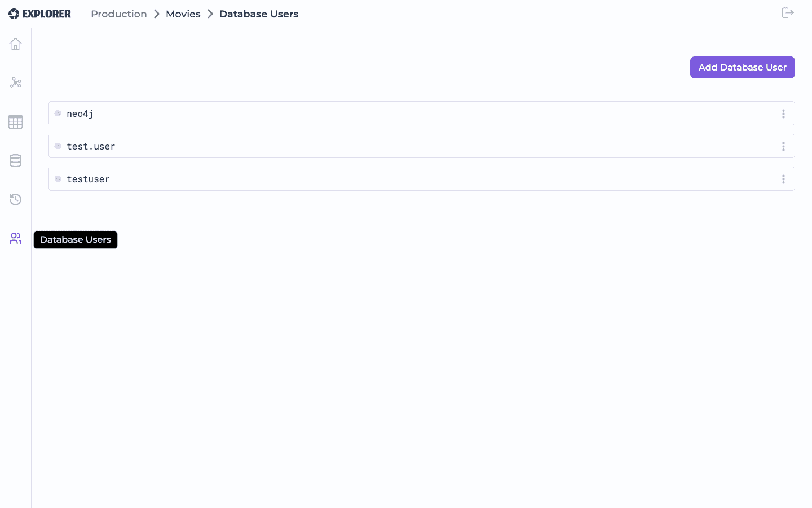Click the logout icon at top right
Image resolution: width=812 pixels, height=508 pixels.
(788, 13)
